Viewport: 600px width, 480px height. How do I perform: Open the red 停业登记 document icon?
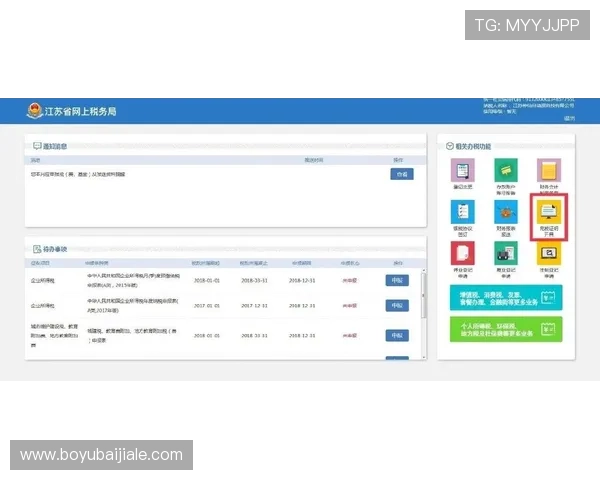tap(462, 254)
